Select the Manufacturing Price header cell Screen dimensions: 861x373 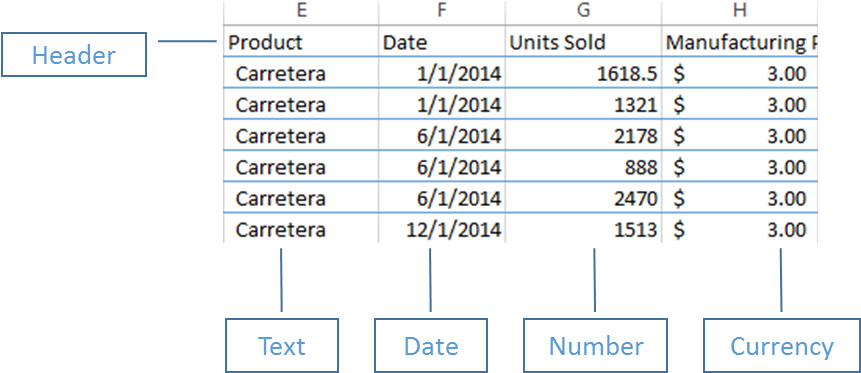(740, 41)
